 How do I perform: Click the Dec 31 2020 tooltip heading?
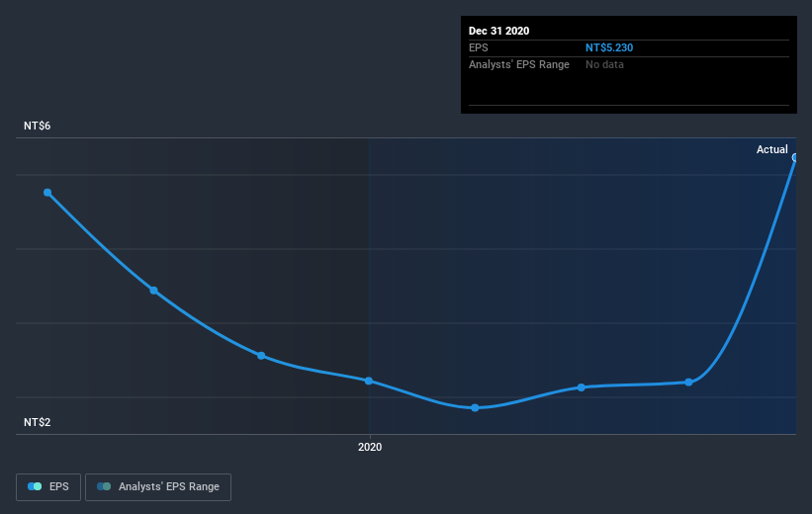498,31
